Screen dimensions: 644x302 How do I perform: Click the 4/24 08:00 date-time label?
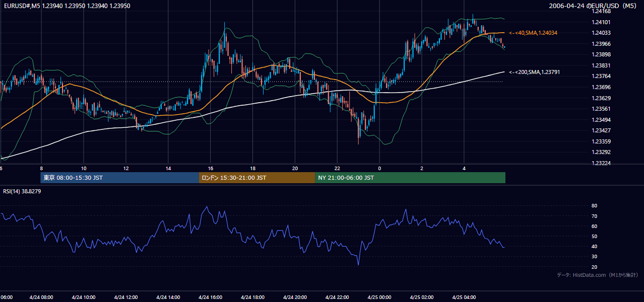point(41,297)
